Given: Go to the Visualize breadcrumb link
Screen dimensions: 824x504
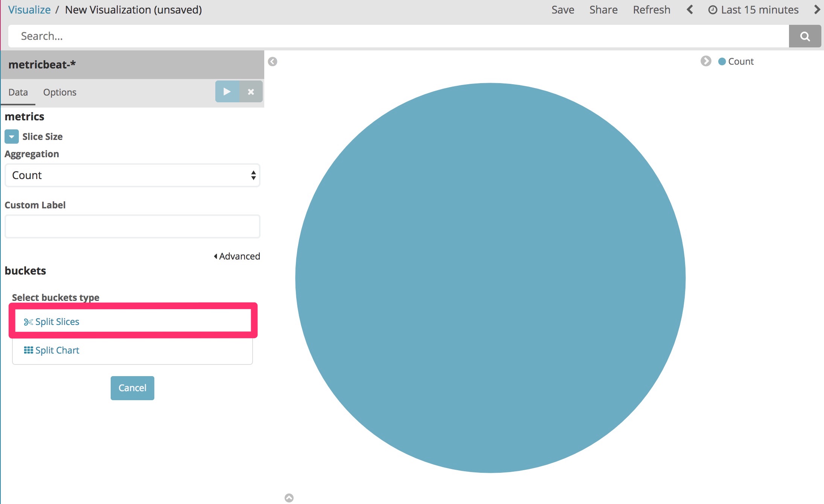Looking at the screenshot, I should [29, 10].
